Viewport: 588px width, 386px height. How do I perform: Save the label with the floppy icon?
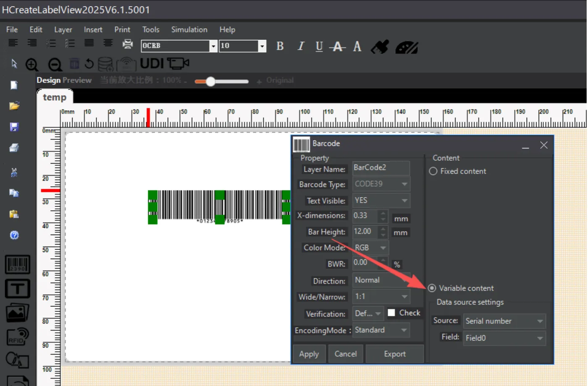point(14,127)
